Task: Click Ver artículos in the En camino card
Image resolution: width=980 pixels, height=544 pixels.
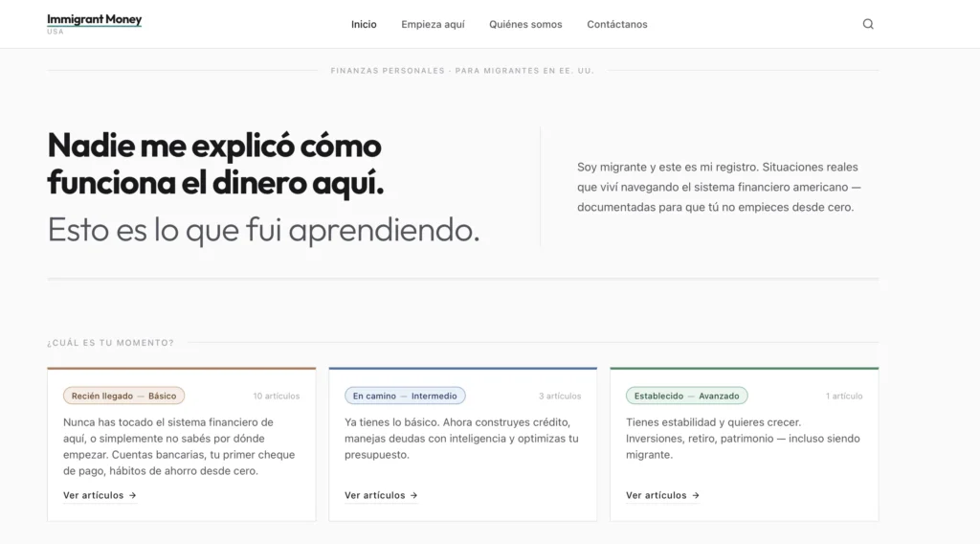Action: coord(381,495)
